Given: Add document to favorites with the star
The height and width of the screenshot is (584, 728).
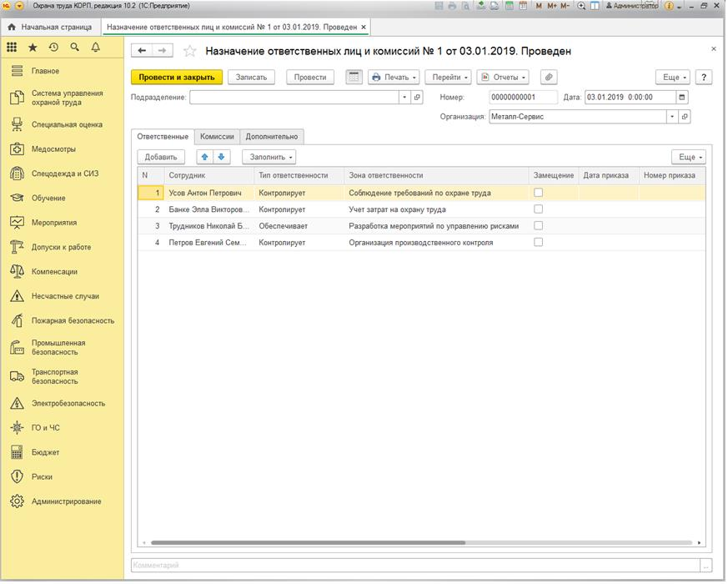Looking at the screenshot, I should [190, 51].
